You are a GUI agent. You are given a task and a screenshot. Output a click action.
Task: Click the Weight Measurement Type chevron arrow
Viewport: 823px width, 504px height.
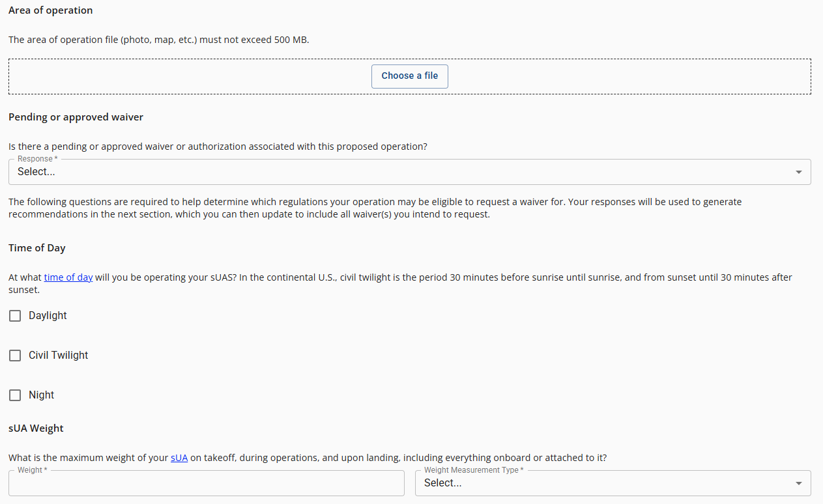pyautogui.click(x=799, y=483)
